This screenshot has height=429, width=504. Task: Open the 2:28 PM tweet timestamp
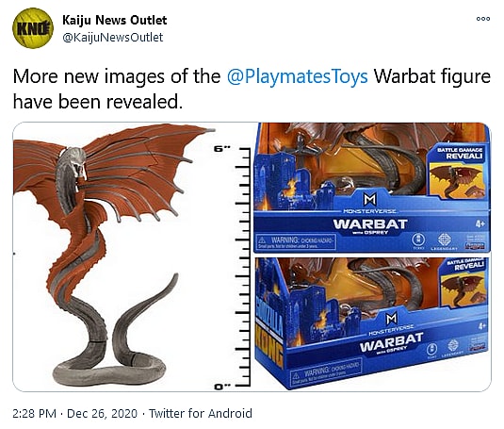tap(35, 413)
